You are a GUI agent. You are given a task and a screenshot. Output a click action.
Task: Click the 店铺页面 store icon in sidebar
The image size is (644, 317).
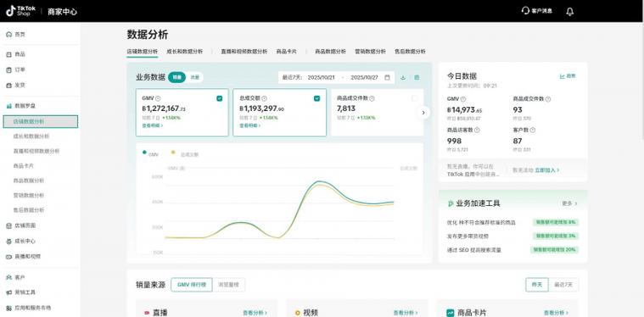[x=9, y=225]
